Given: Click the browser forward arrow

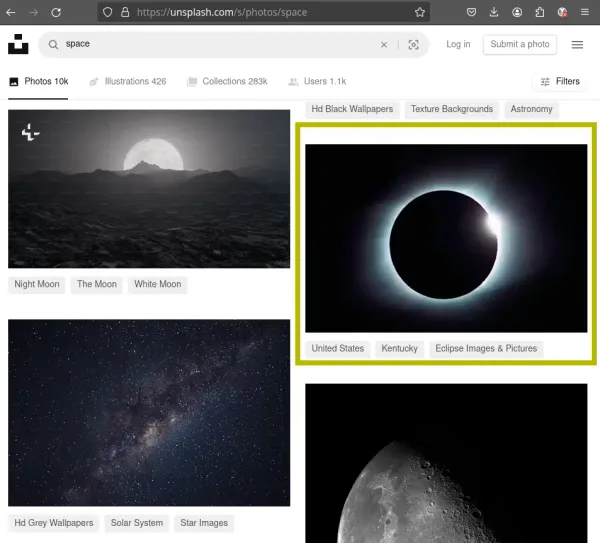Looking at the screenshot, I should (x=33, y=12).
